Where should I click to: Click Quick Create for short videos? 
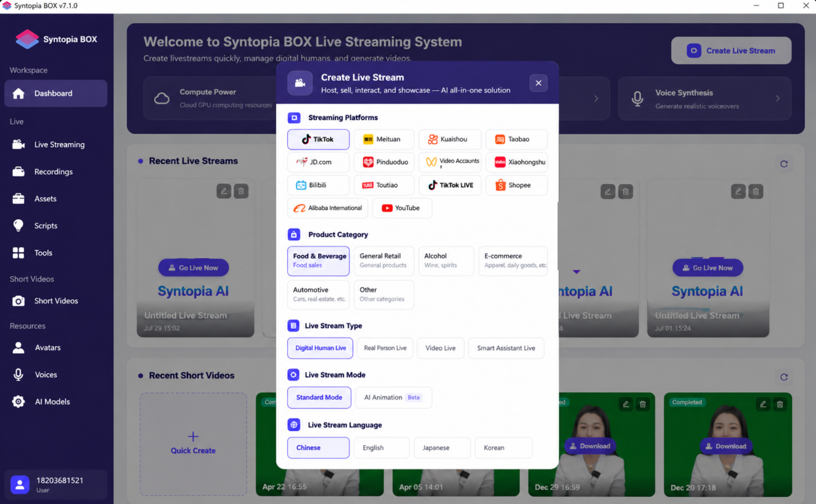(x=193, y=444)
